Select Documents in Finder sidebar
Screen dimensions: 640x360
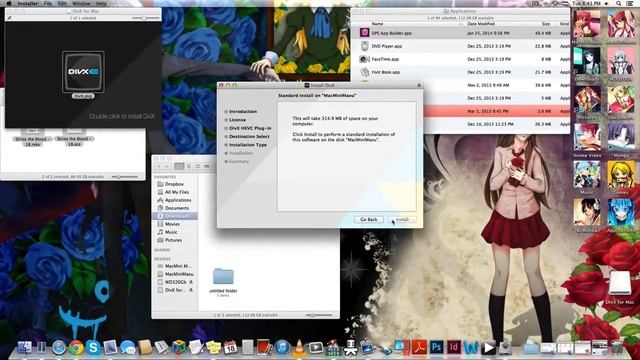tap(176, 208)
